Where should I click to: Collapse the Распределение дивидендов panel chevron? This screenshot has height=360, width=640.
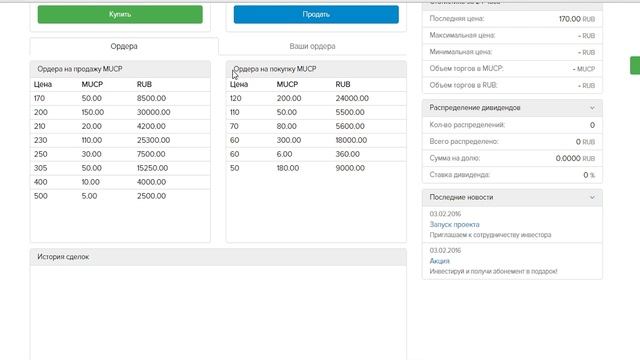pyautogui.click(x=592, y=108)
